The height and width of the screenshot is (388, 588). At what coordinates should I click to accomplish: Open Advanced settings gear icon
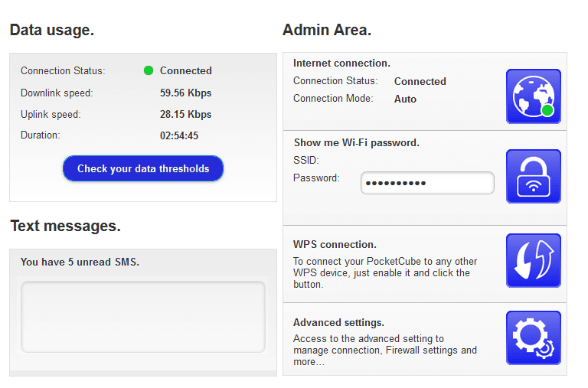click(533, 337)
